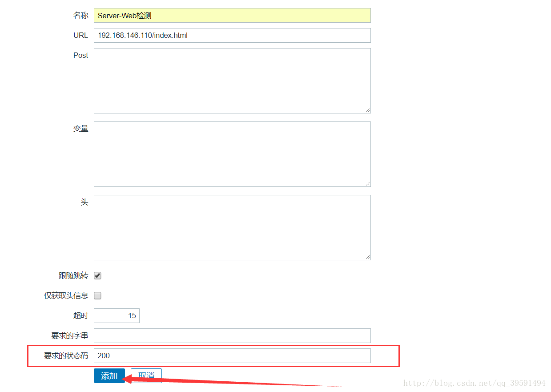Click the URL input field

[x=232, y=36]
